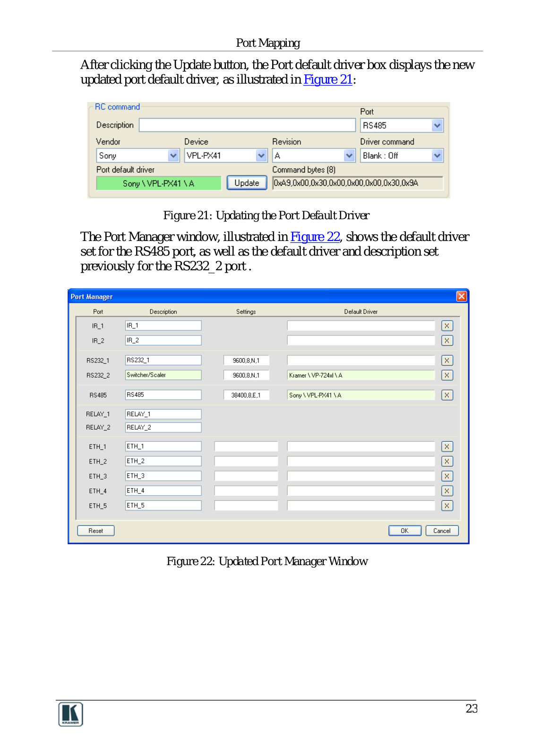Click RELAY_2 description field

tap(163, 427)
